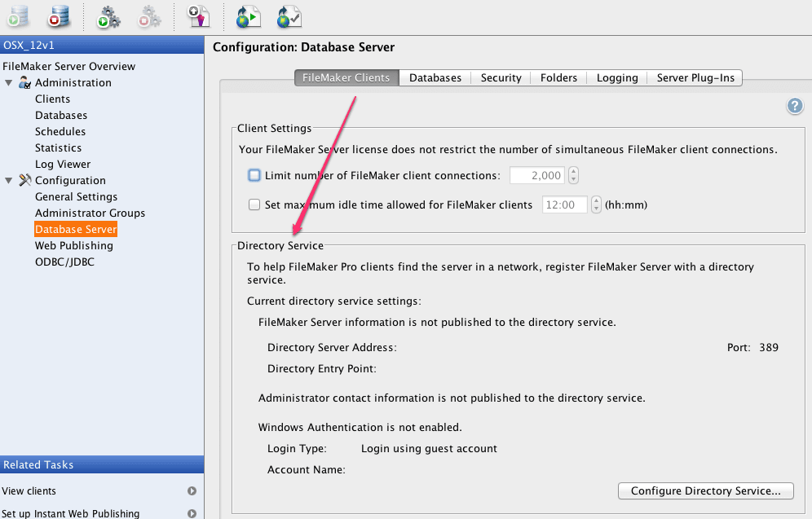Select Web Publishing in the sidebar
This screenshot has width=812, height=519.
coord(74,245)
